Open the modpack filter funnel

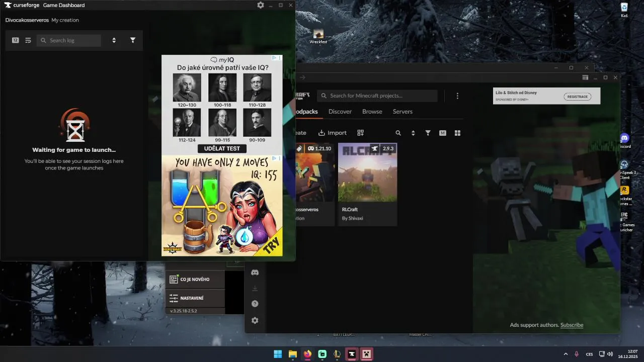pos(428,133)
